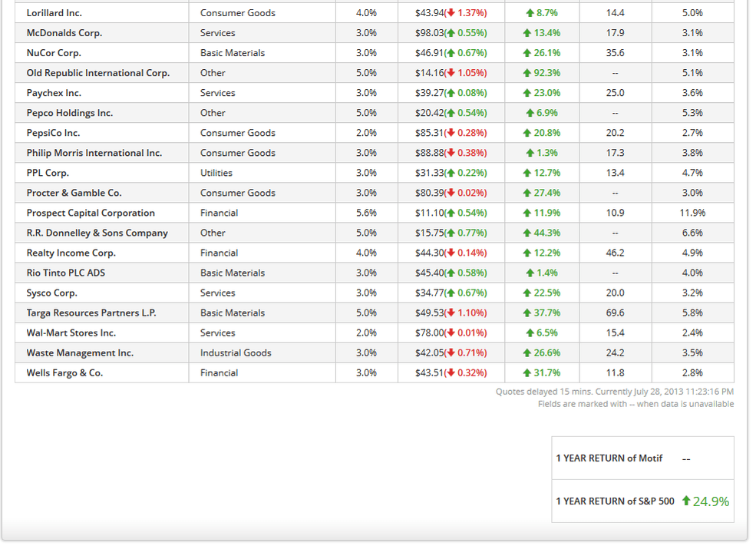Click the $78.00 Wal-Mart price
Image resolution: width=756 pixels, height=546 pixels.
429,333
